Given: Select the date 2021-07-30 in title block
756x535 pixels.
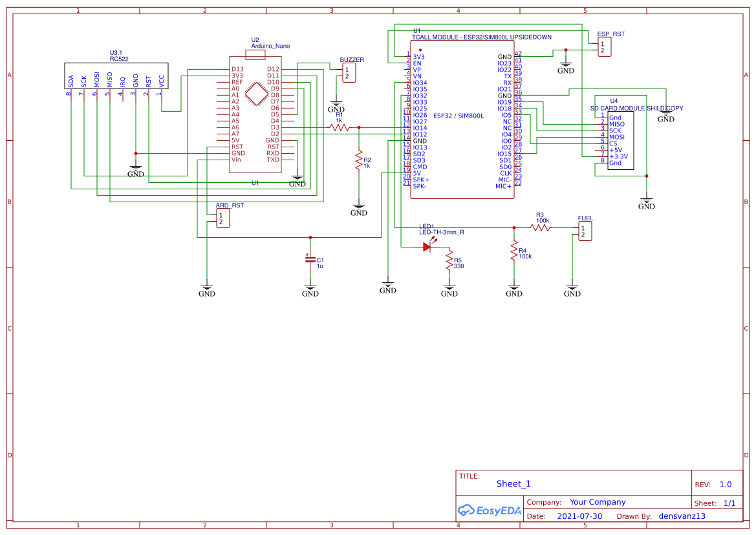Looking at the screenshot, I should coord(580,516).
